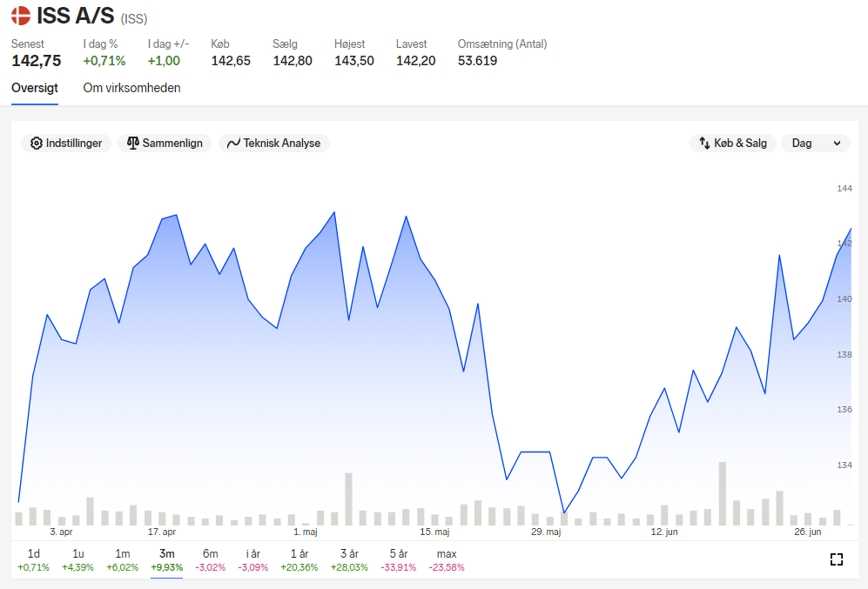Choose the max period option
868x589 pixels.
(x=447, y=559)
